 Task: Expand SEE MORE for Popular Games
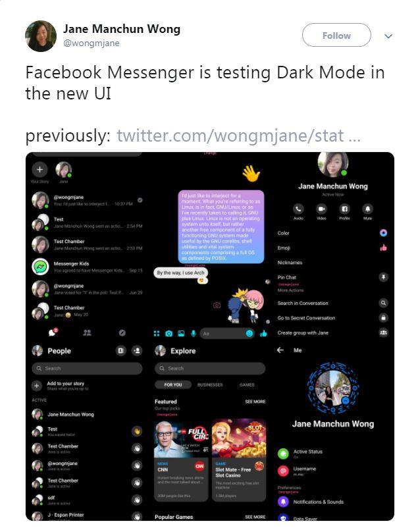coord(255,517)
